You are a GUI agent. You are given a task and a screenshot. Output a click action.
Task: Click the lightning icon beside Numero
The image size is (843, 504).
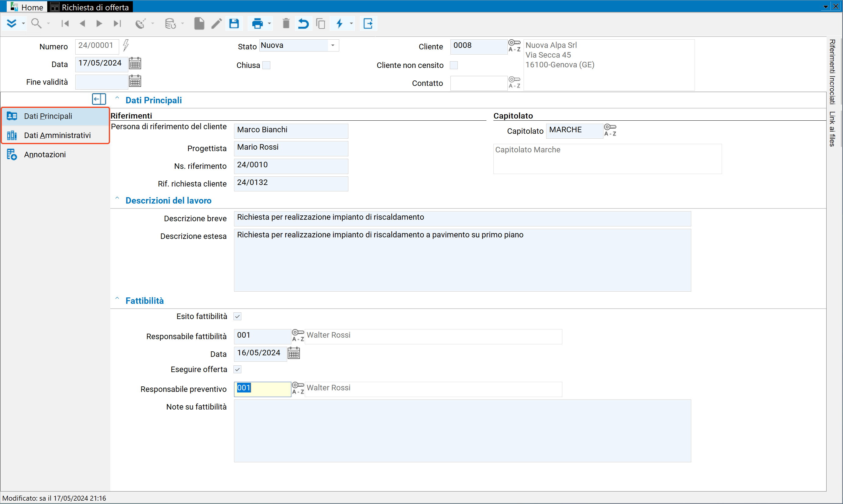[x=126, y=45]
